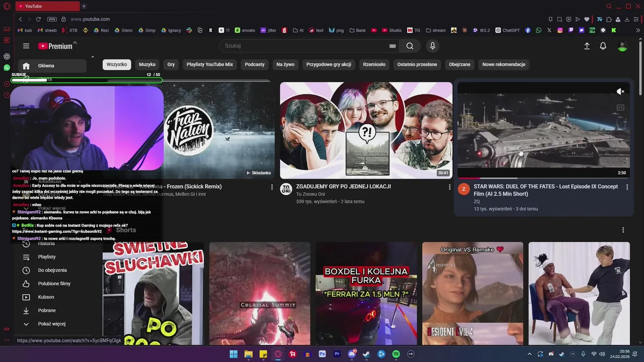
Task: Click the heart bookmark icon in address bar
Action: (x=587, y=19)
